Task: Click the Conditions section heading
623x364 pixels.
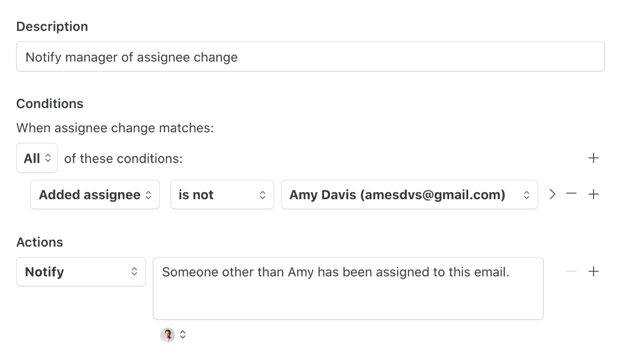Action: 49,103
